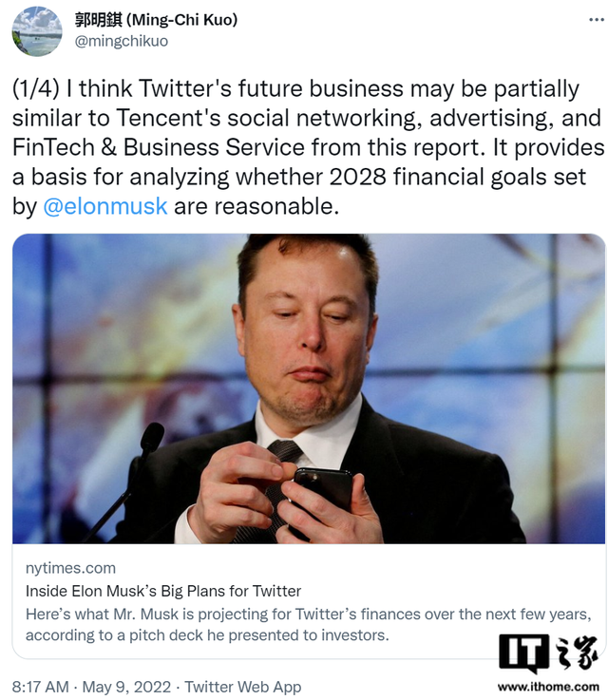Screen dimensions: 608x700
Task: Visit the www.ithome.com watermark URL
Action: (548, 687)
